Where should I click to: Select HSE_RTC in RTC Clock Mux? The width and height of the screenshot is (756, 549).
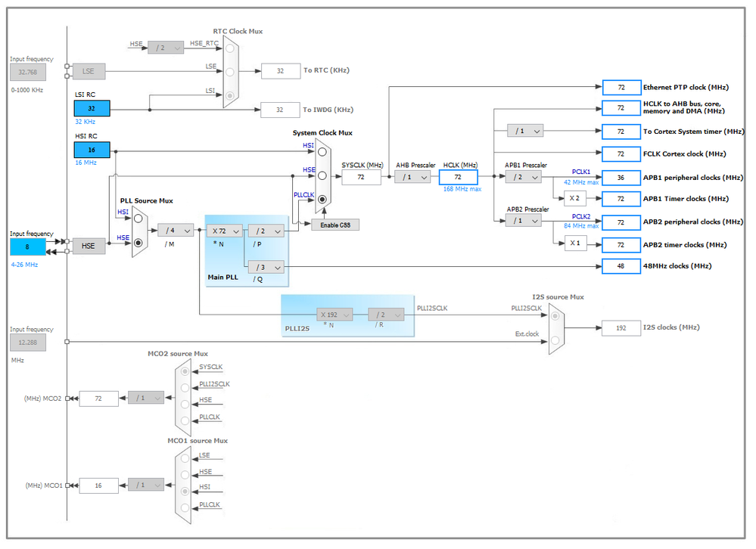(230, 48)
